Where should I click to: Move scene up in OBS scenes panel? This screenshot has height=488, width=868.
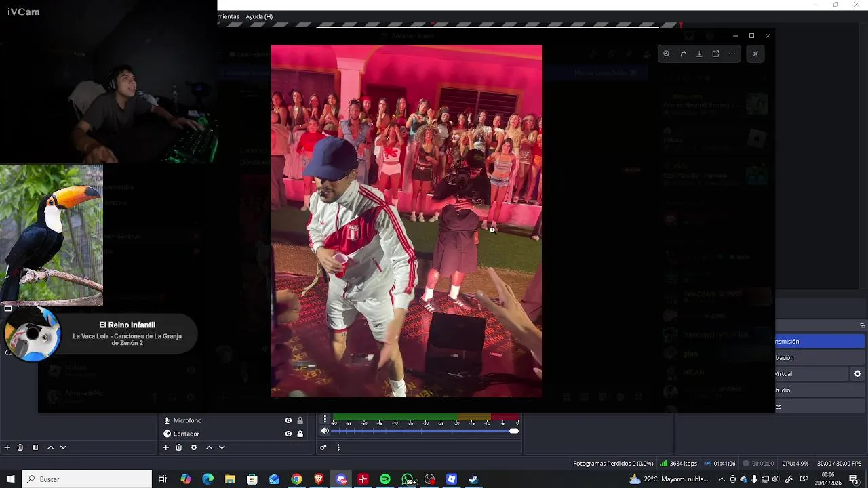click(50, 447)
